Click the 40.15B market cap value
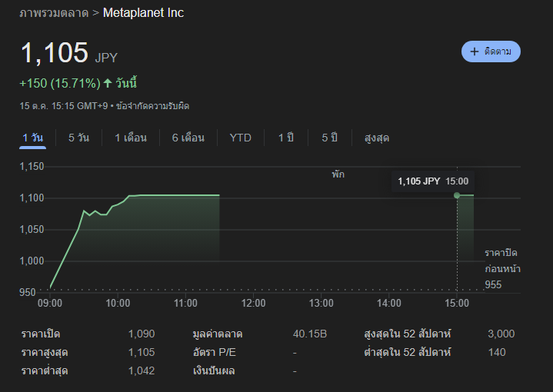The height and width of the screenshot is (392, 553). [310, 334]
